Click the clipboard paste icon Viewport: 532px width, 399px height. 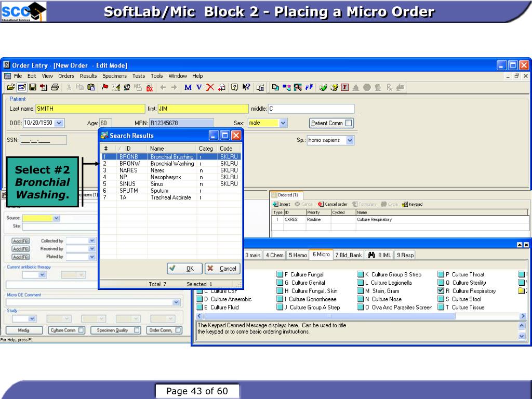91,87
